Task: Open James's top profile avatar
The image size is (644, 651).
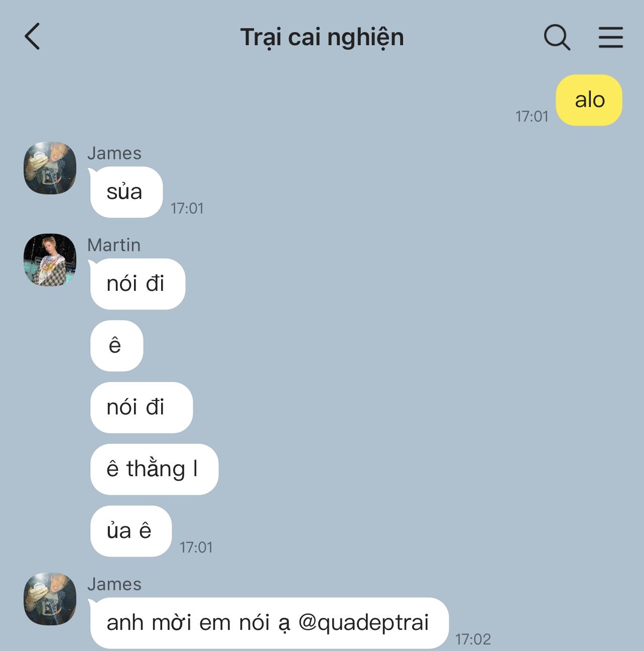Action: click(50, 168)
